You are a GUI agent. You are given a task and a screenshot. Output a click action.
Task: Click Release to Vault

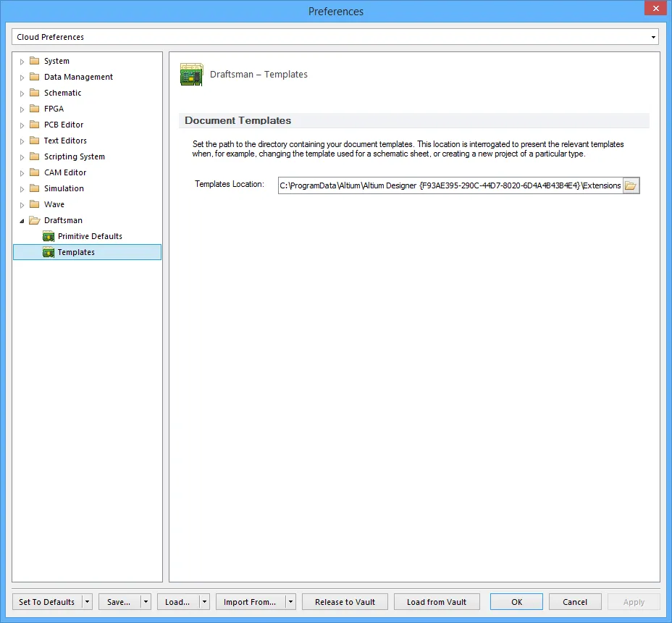(345, 602)
